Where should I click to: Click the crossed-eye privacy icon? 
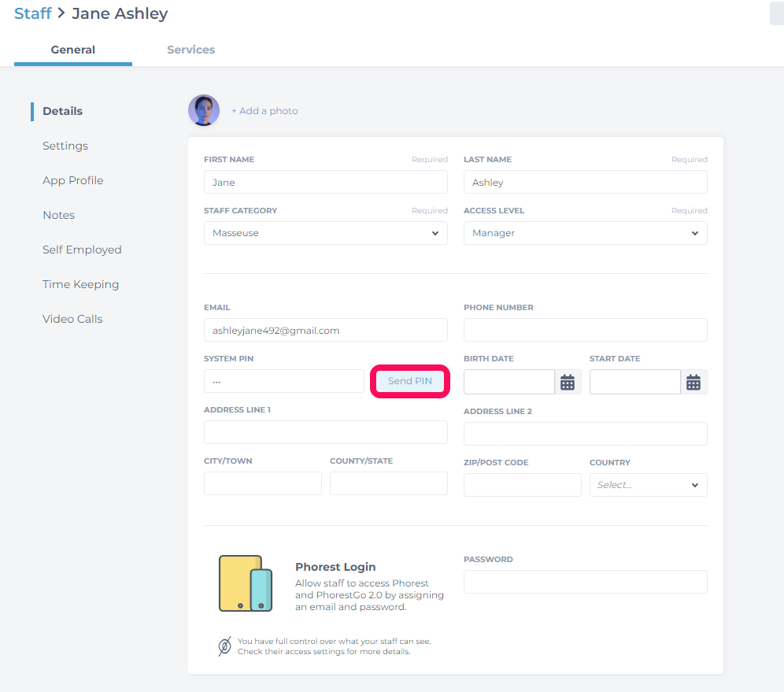224,646
